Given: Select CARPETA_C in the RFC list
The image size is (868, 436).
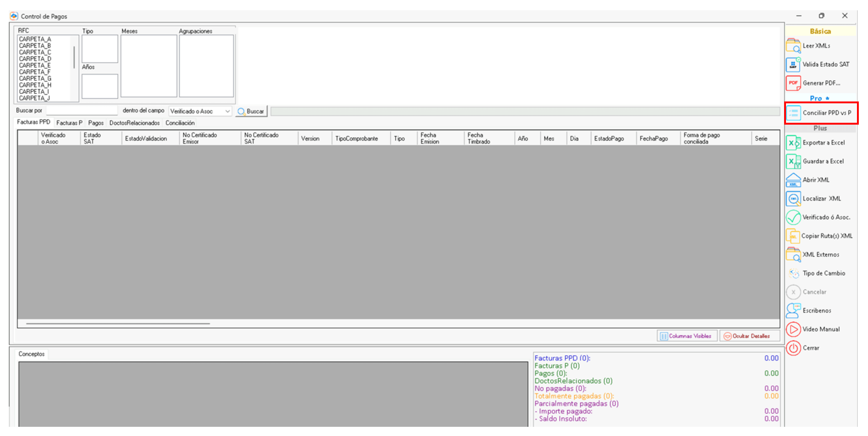Looking at the screenshot, I should tap(35, 52).
